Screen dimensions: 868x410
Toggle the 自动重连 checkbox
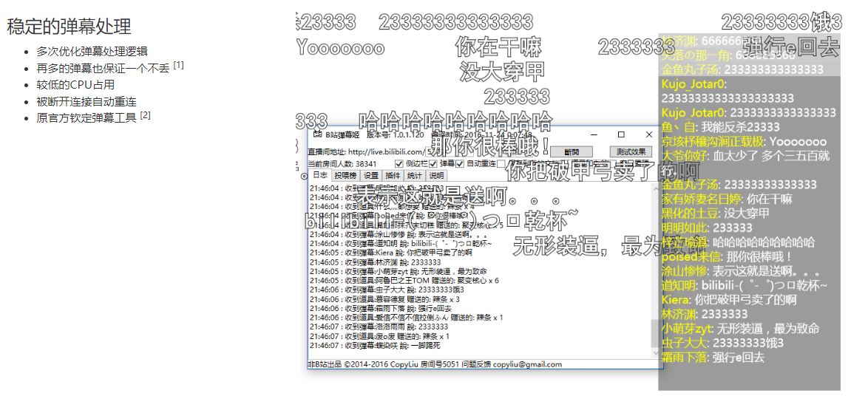pos(459,164)
